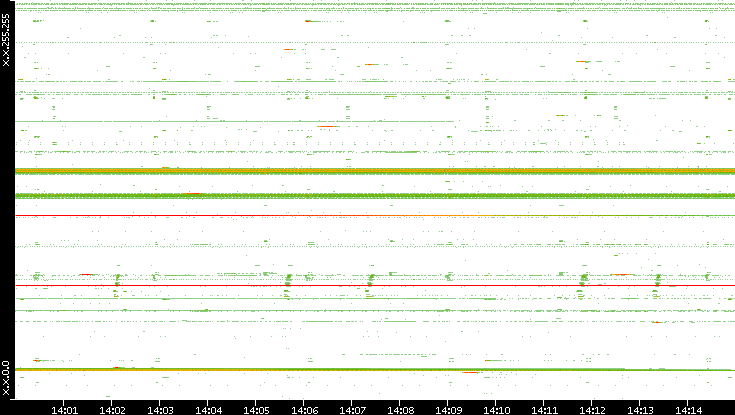
Task: Click the X.X.255.255 vertical axis label
Action: [6, 40]
